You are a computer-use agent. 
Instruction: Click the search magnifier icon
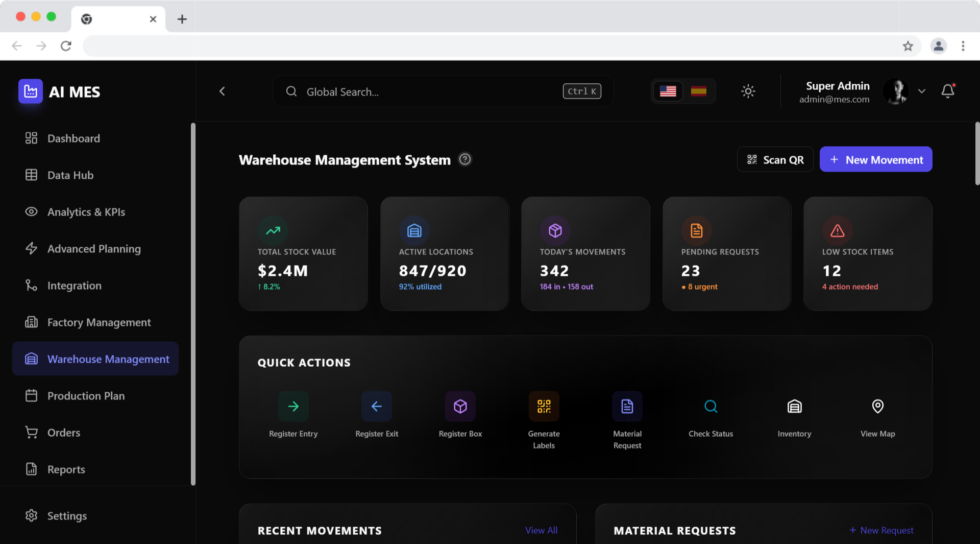pos(291,91)
